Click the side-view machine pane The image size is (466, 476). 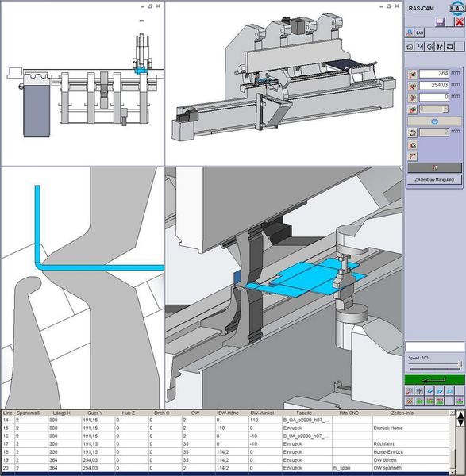point(83,84)
